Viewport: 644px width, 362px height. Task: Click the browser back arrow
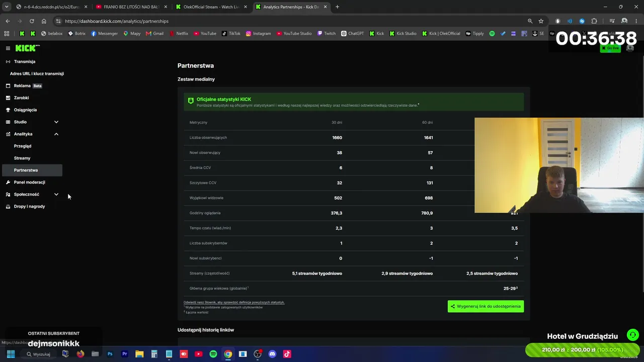coord(8,21)
